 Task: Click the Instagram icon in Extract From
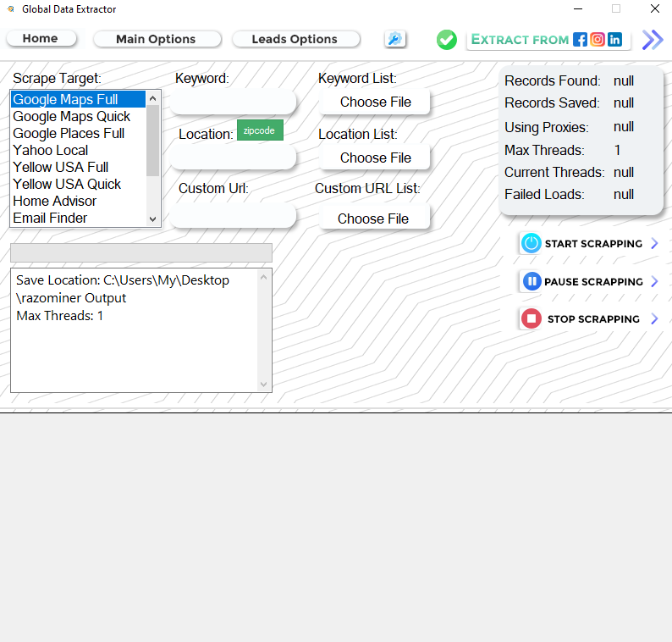tap(598, 40)
